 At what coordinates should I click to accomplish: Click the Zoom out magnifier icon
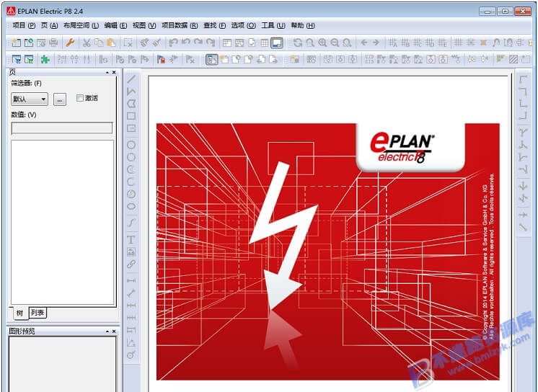tap(335, 43)
